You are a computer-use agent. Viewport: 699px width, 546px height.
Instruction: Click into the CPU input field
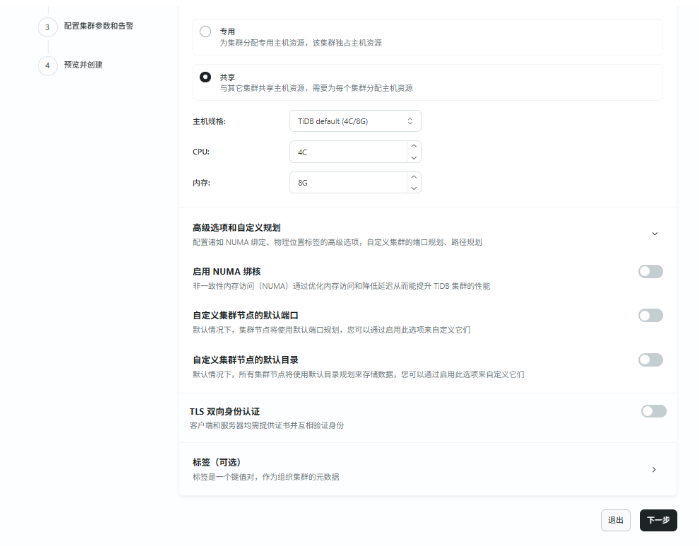347,152
